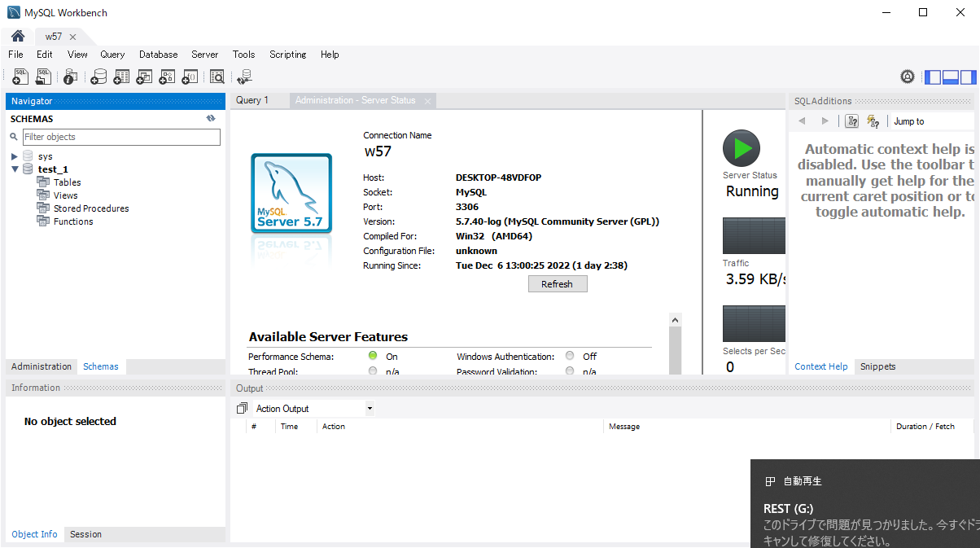Click the Filter objects search field
980x548 pixels.
click(121, 137)
